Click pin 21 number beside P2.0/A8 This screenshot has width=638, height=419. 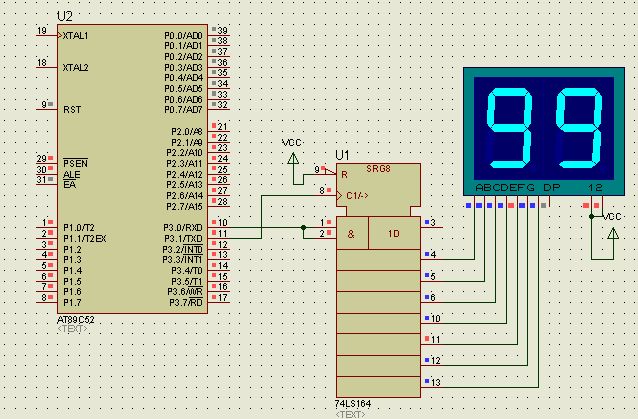point(223,127)
